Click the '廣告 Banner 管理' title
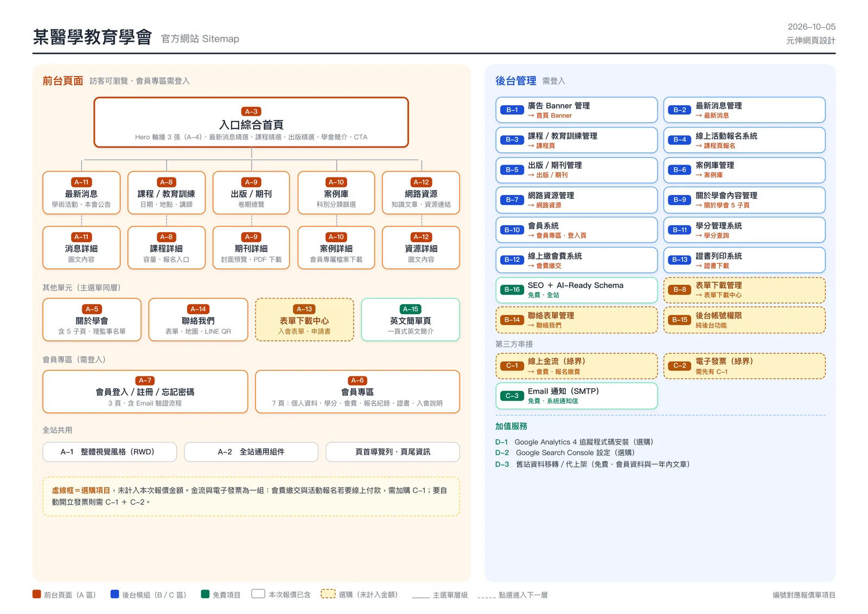868x614 pixels. pyautogui.click(x=559, y=106)
